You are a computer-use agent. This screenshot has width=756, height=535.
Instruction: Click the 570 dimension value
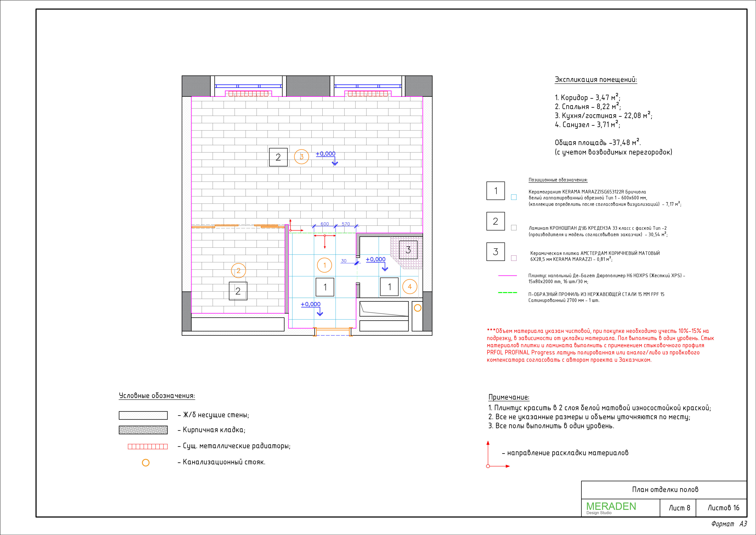click(x=346, y=224)
